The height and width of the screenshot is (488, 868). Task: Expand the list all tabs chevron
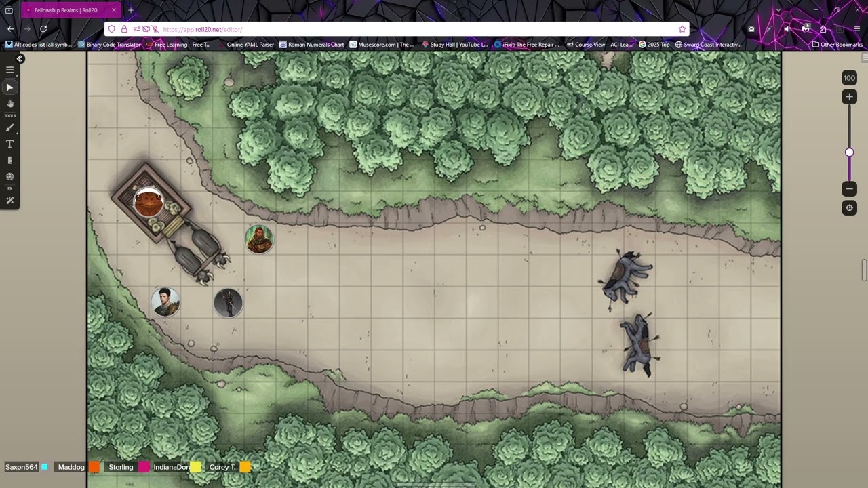(x=779, y=10)
